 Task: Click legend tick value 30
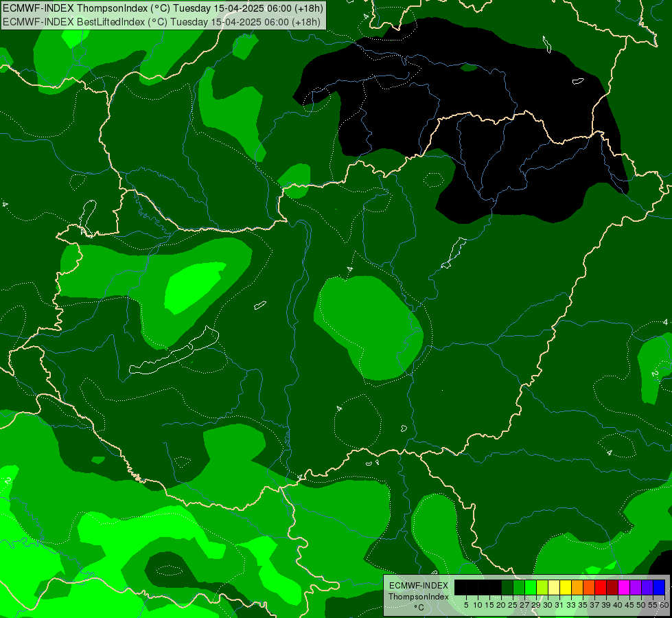click(548, 605)
